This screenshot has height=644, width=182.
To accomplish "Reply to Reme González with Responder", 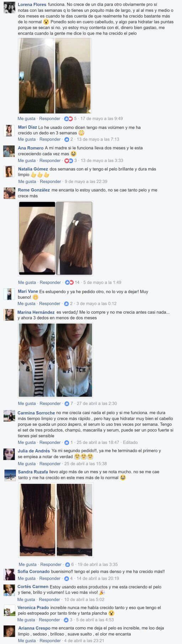I will (50, 282).
